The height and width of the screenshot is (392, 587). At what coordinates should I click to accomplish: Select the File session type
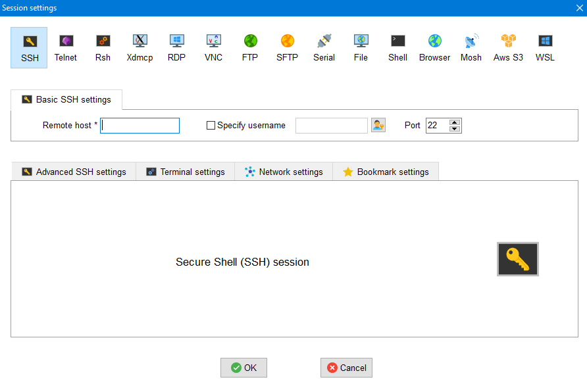[361, 47]
